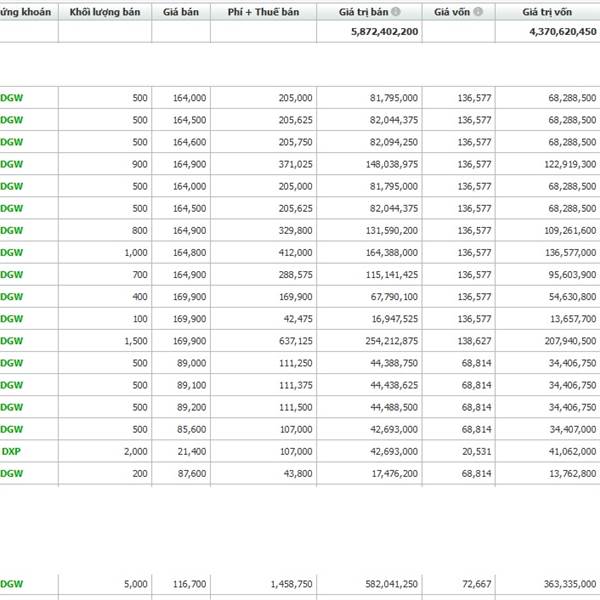This screenshot has height=600, width=600.
Task: Click fee value 43,800
Action: [298, 474]
